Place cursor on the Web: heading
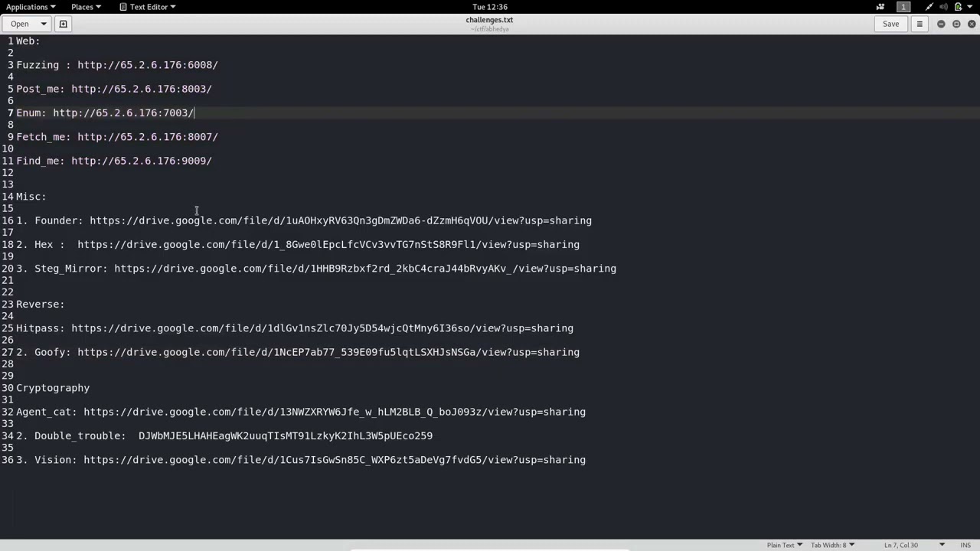The width and height of the screenshot is (980, 551). click(28, 41)
